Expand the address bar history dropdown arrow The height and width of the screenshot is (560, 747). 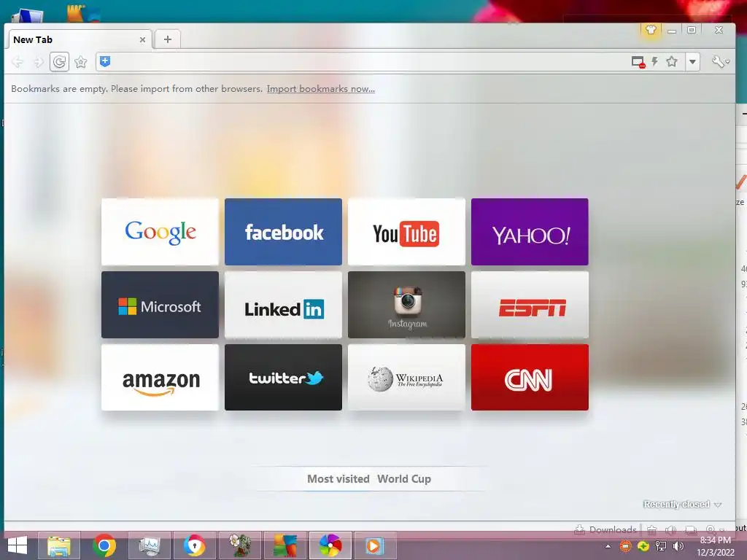(x=693, y=61)
